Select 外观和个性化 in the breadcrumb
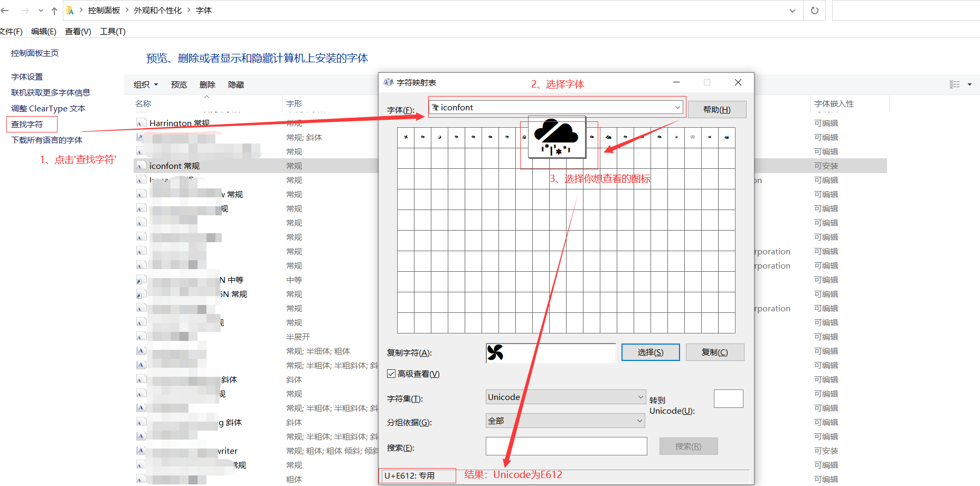Image resolution: width=980 pixels, height=486 pixels. (x=158, y=11)
